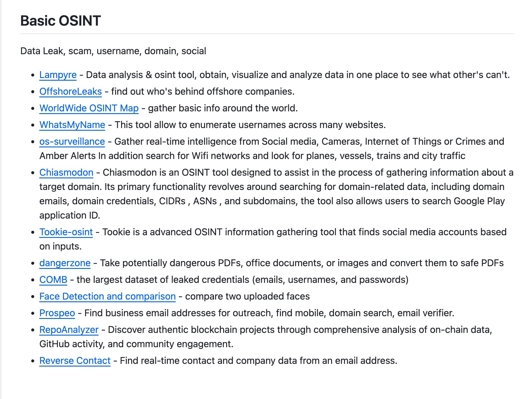
Task: Open the Reverse Contact link
Action: 75,361
